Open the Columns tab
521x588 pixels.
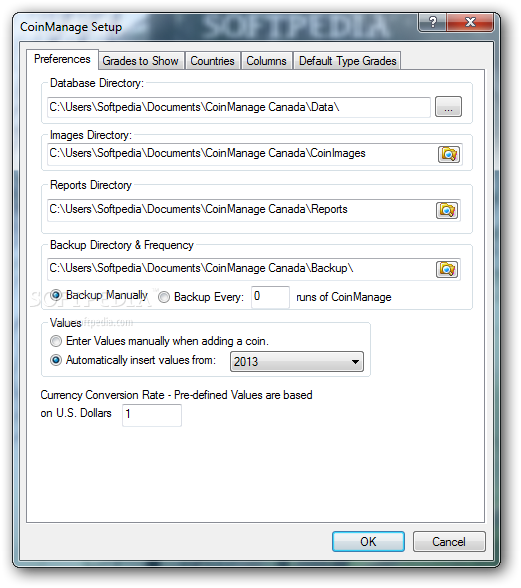coord(266,61)
